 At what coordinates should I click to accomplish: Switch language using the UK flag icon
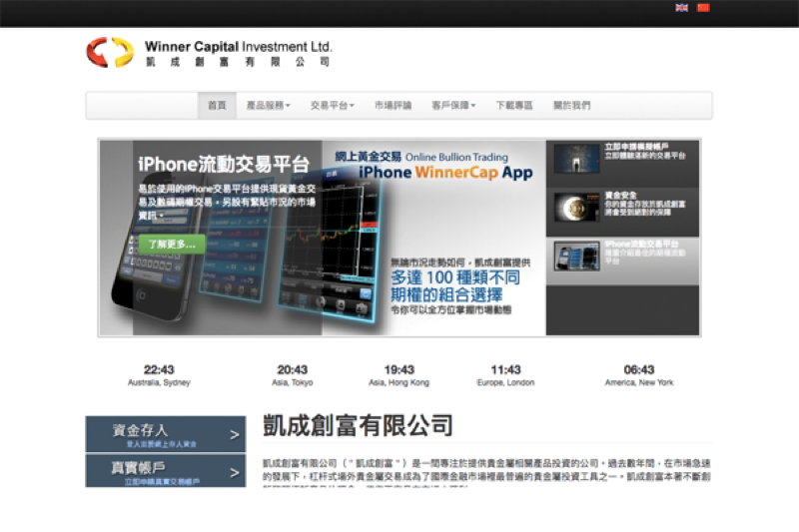click(x=681, y=8)
